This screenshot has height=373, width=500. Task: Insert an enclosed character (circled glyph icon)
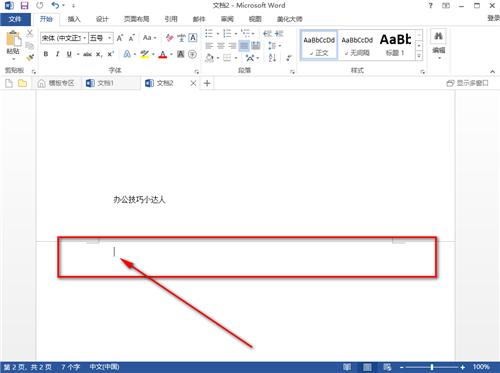tap(192, 54)
